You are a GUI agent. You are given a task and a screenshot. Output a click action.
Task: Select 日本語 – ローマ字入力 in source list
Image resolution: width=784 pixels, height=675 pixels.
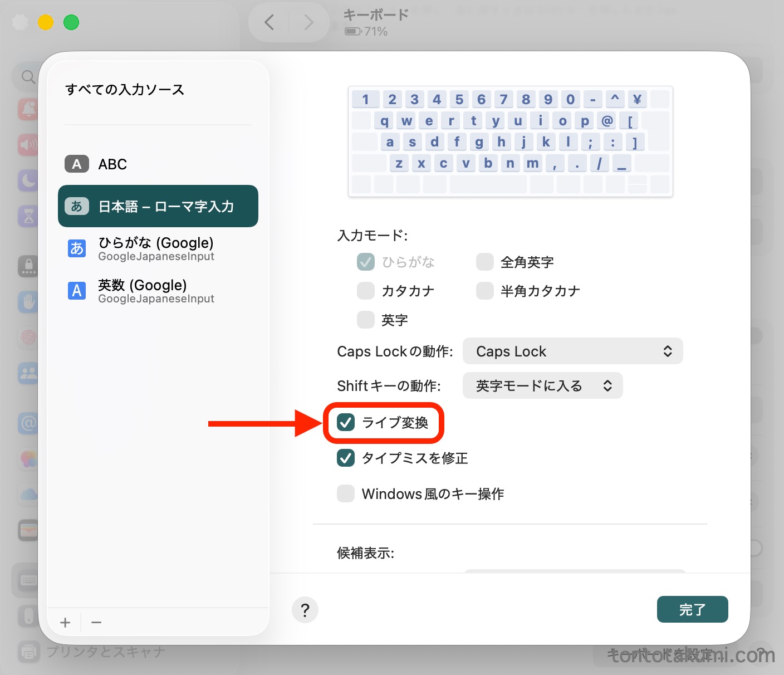tap(158, 207)
